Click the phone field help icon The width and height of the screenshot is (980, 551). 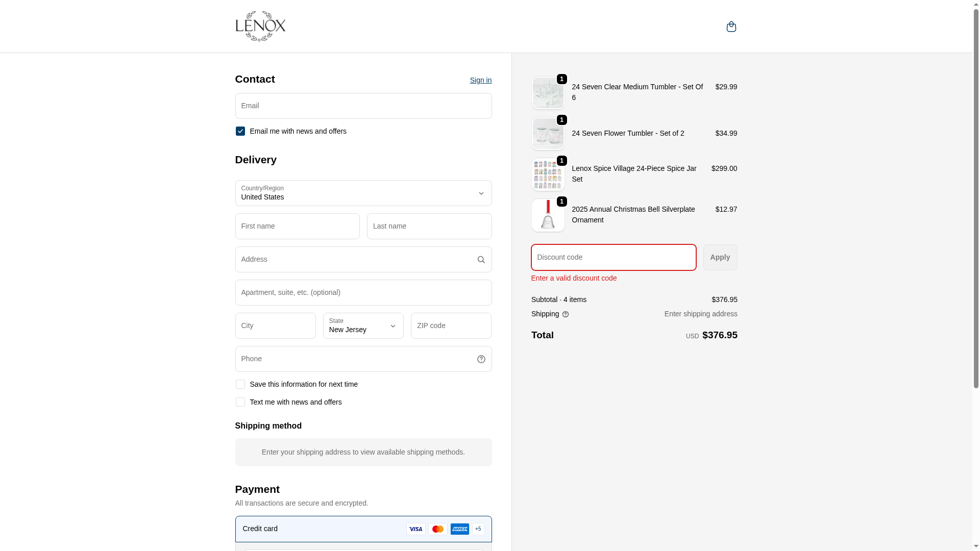pos(481,359)
